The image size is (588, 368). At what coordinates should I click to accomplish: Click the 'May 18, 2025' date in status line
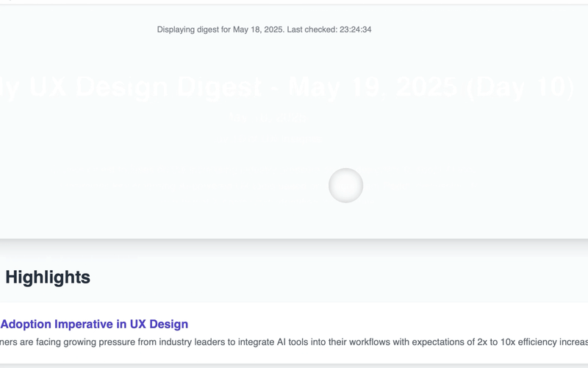[258, 29]
